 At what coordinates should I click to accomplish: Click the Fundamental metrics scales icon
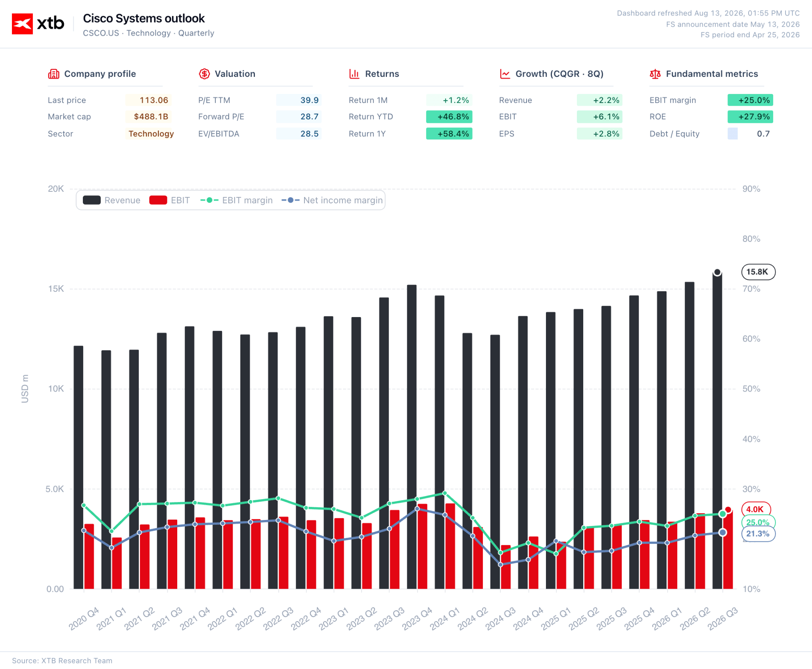(x=655, y=74)
